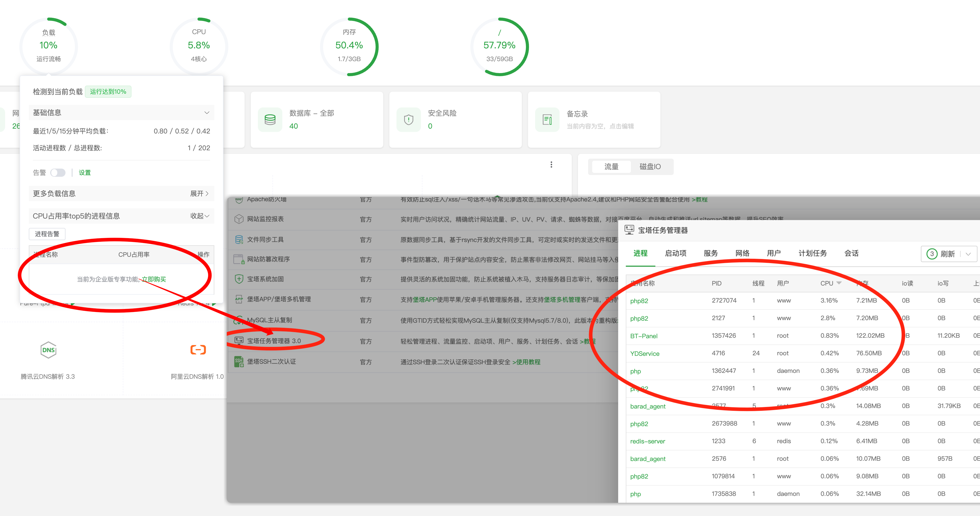The image size is (980, 516).
Task: Click the 运行达到10% status badge
Action: pyautogui.click(x=108, y=92)
